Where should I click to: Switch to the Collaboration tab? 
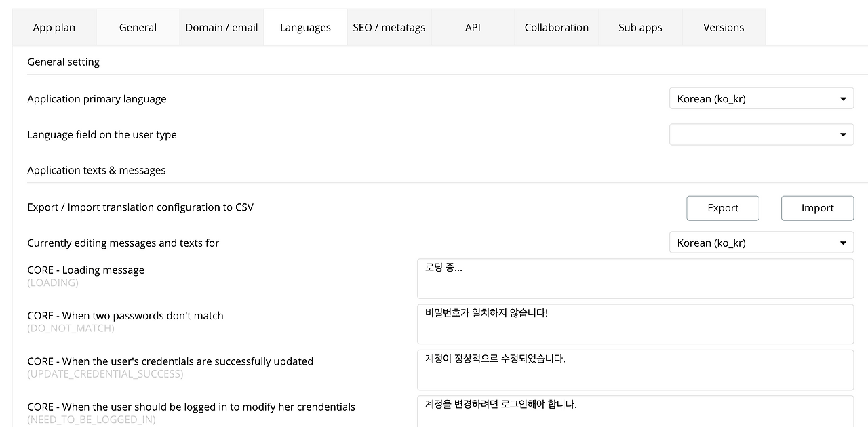click(x=557, y=27)
